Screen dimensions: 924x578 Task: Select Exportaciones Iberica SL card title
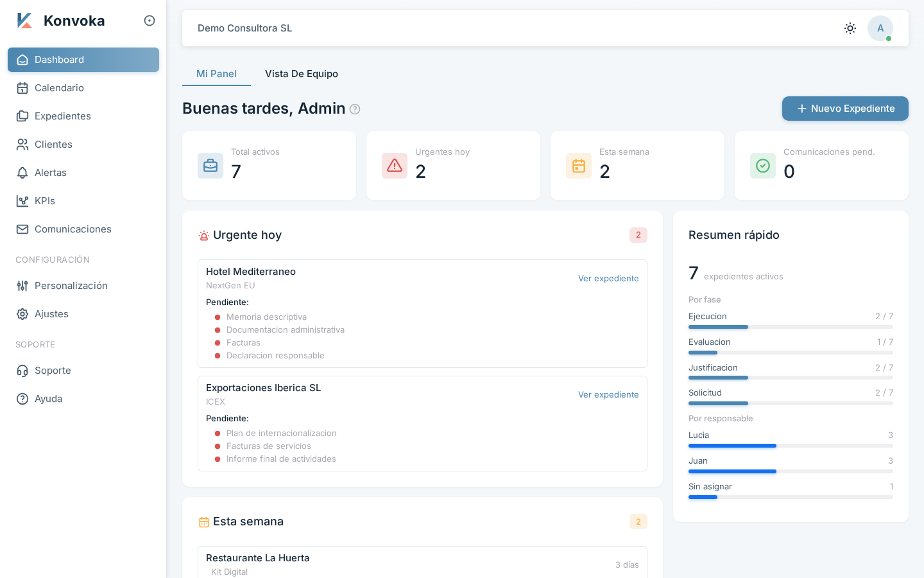263,388
